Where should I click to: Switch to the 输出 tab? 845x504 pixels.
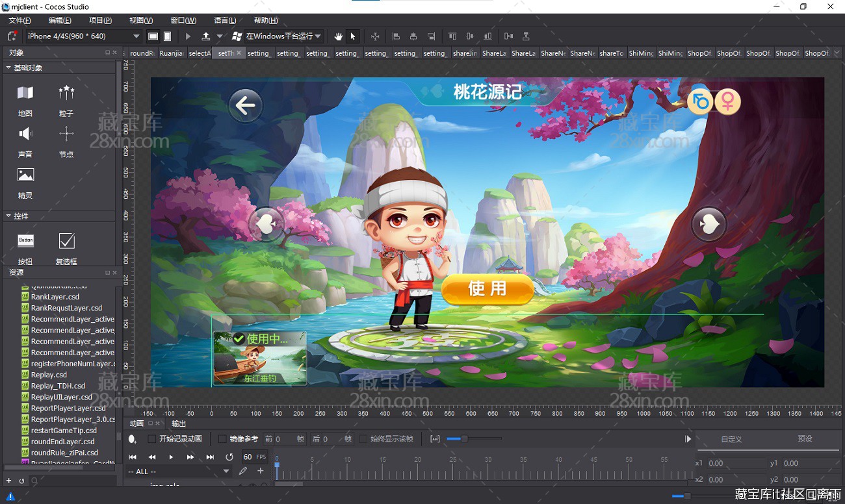(179, 423)
